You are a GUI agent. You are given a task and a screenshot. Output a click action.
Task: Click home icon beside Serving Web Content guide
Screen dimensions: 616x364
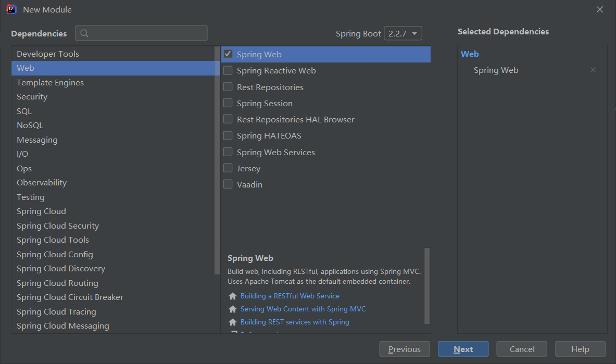coord(233,309)
